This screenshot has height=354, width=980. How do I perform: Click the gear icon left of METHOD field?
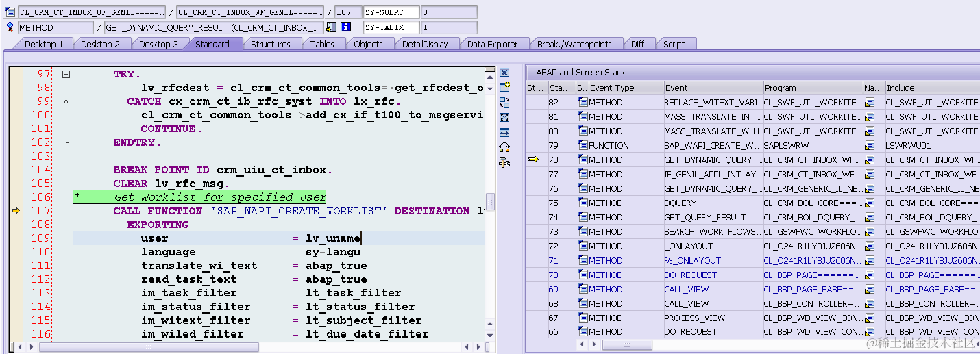click(x=10, y=27)
